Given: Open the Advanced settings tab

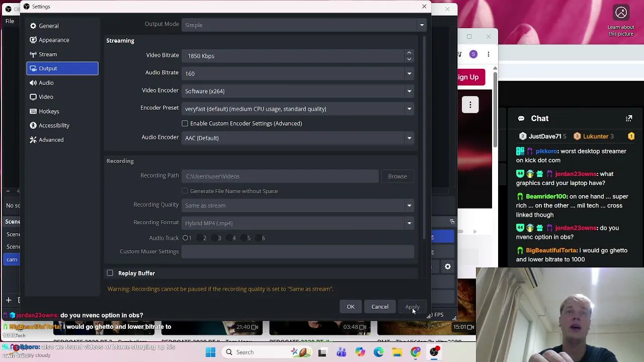Looking at the screenshot, I should [x=62, y=140].
